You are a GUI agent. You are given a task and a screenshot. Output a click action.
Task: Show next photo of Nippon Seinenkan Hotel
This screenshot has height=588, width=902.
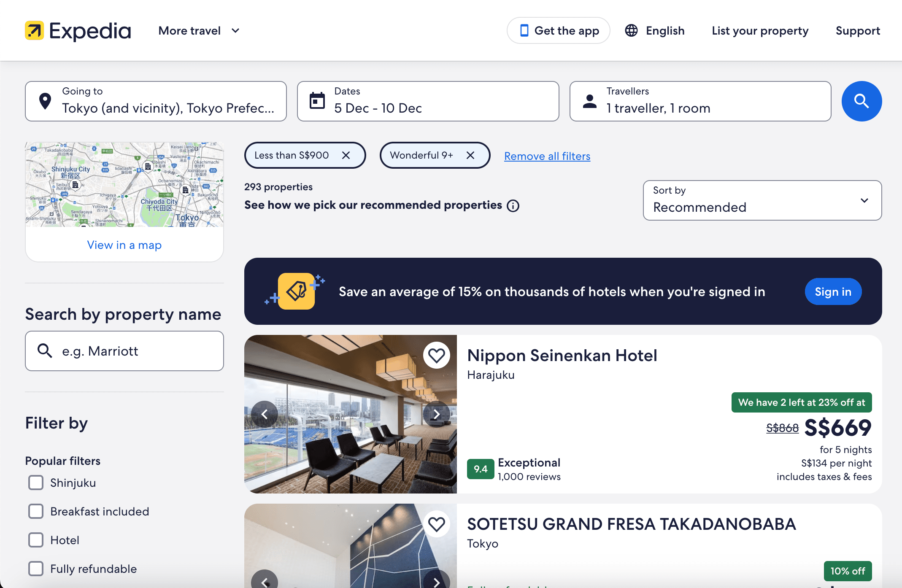[436, 414]
